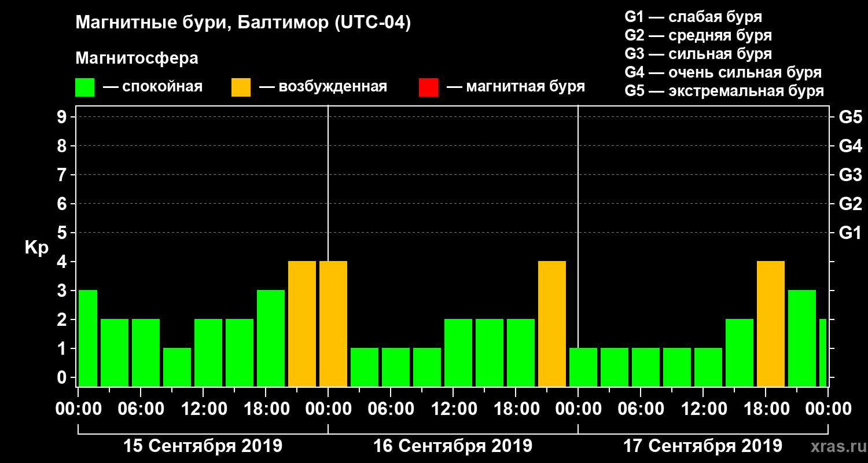
Task: Click the orange Kp 4 bar on 15 September
Action: tap(302, 324)
